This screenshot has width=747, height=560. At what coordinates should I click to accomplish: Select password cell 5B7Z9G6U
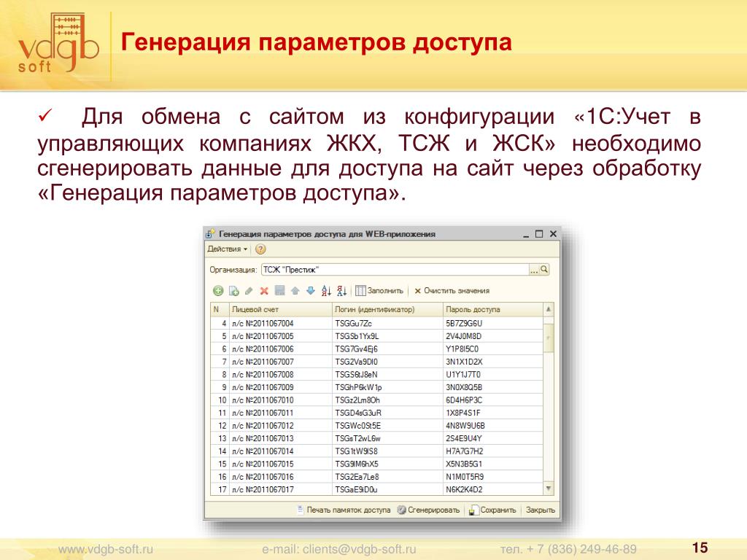point(492,323)
